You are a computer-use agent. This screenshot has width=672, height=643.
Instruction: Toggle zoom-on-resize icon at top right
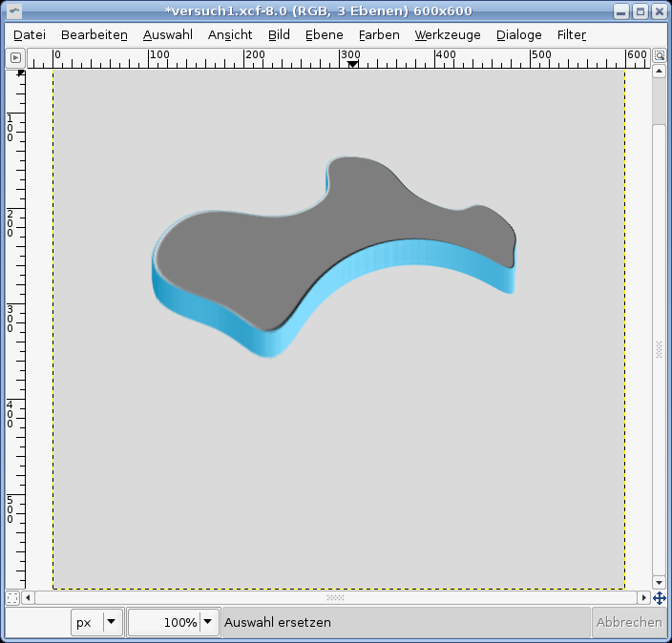[x=660, y=55]
